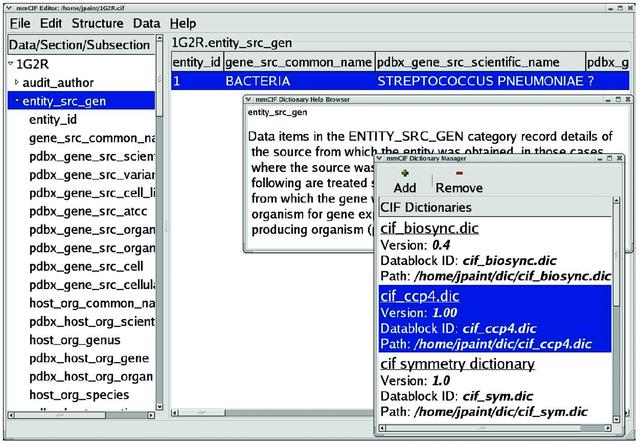Click the CIF Dictionaries list header
640x444 pixels.
pos(495,207)
